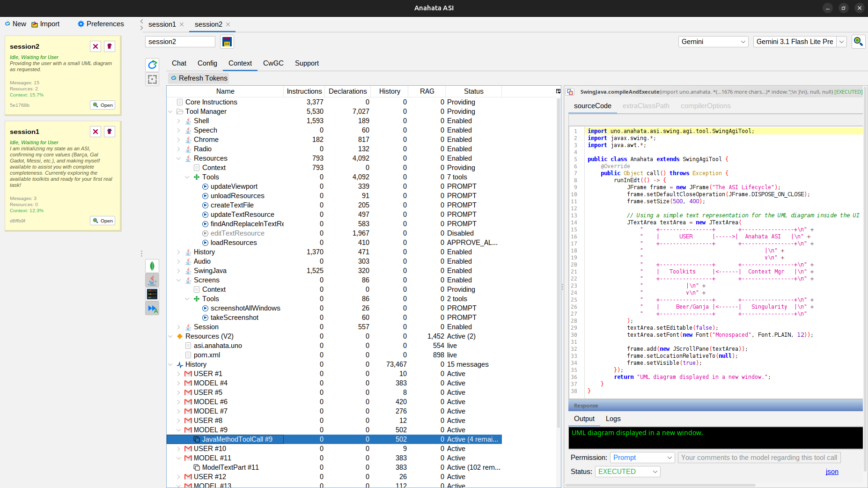Click the color swatch beside the session2 name field
Screen dimensions: 868x488
coord(226,42)
